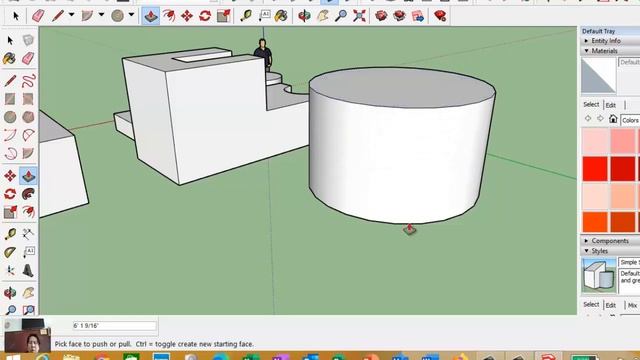Viewport: 640px width, 360px height.
Task: Open the Styles Select tab
Action: click(591, 304)
